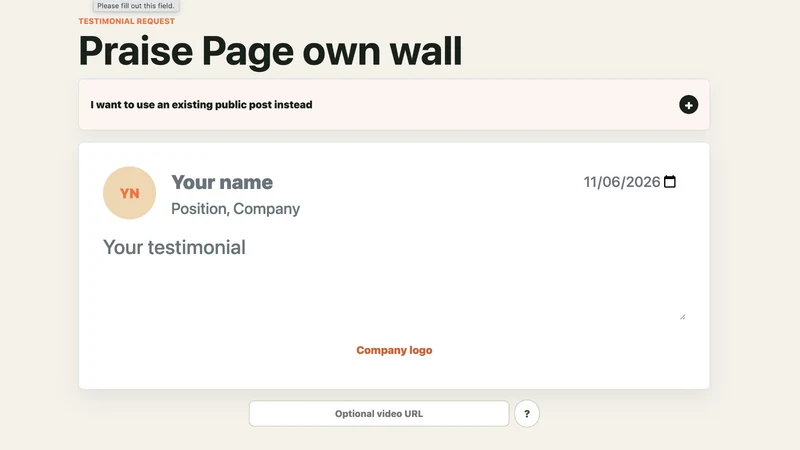The width and height of the screenshot is (800, 450).
Task: Expand the existing public post section with plus icon
Action: (x=688, y=105)
